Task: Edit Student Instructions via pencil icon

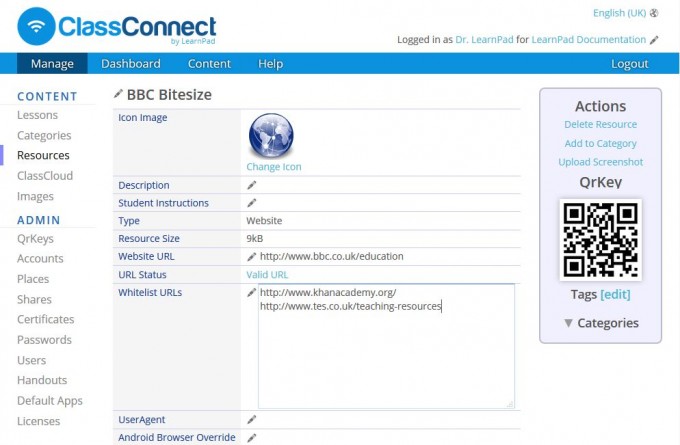Action: pos(252,203)
